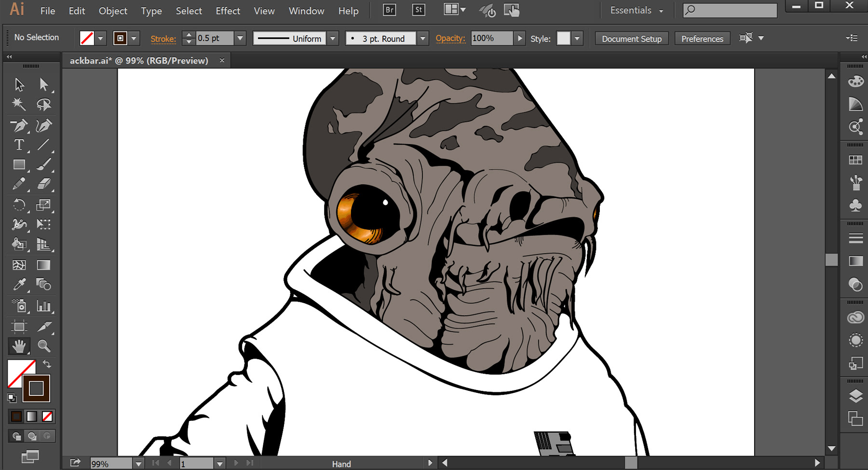Open Opacity panel link
868x470 pixels.
[450, 38]
